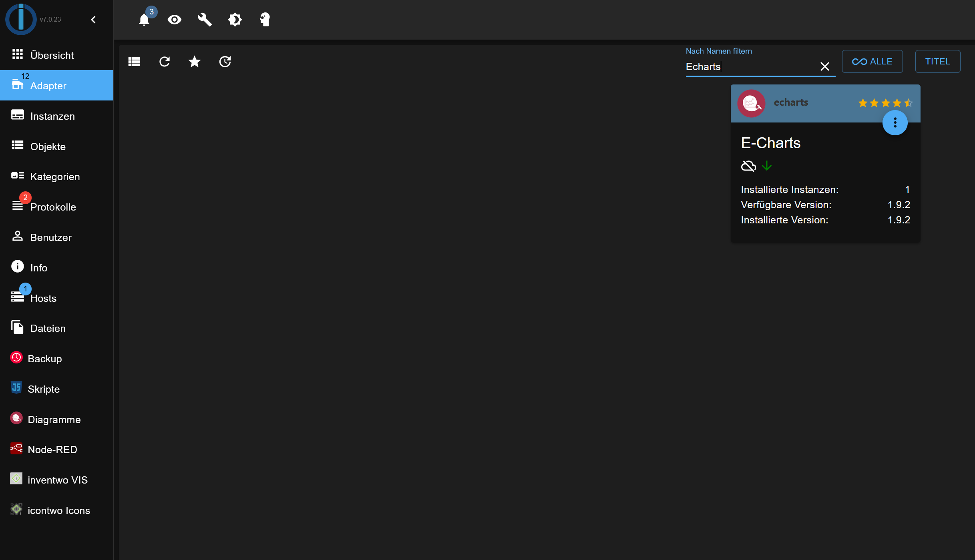This screenshot has width=975, height=560.
Task: Click the Backup sidebar icon
Action: (x=16, y=358)
